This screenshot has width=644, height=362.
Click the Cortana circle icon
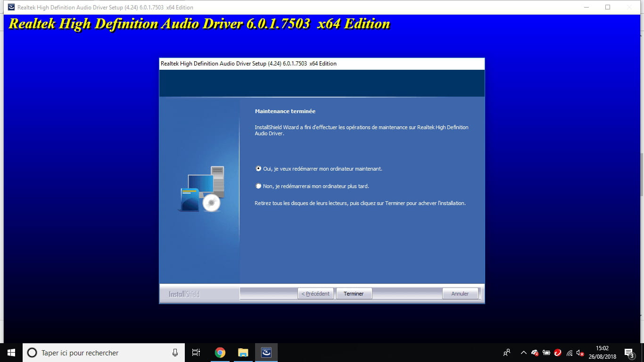pos(32,353)
